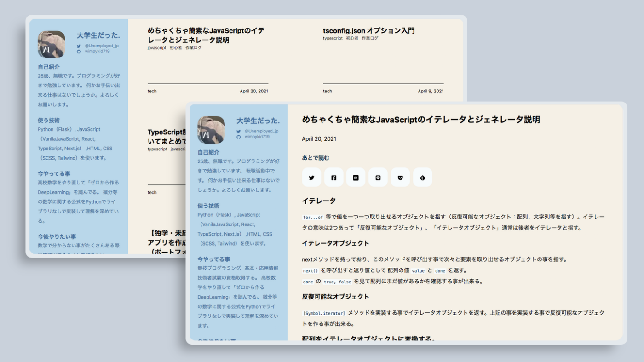Click the true, false inline code snippet

(337, 282)
